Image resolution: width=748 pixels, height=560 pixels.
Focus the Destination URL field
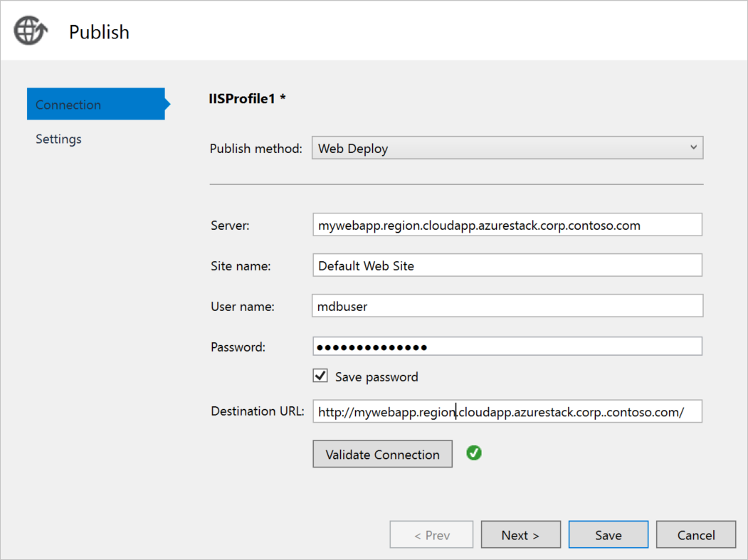click(x=507, y=411)
